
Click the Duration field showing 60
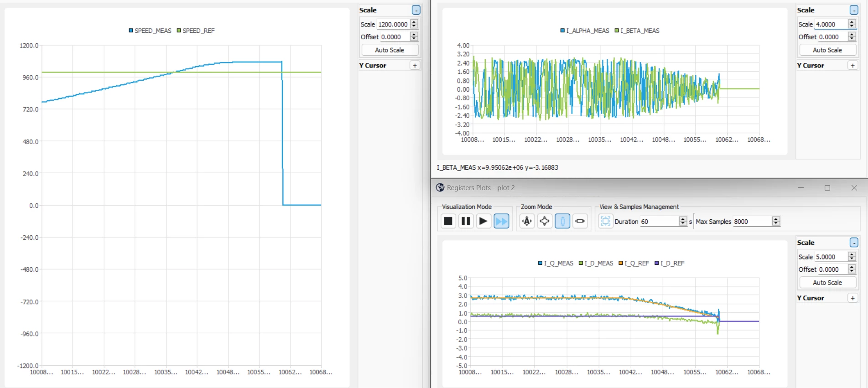(660, 221)
